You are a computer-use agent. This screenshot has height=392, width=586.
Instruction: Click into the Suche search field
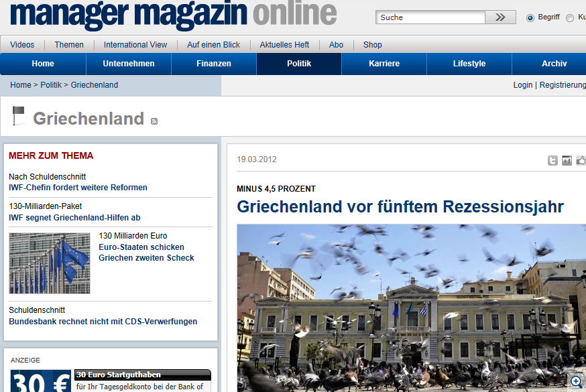coord(430,17)
